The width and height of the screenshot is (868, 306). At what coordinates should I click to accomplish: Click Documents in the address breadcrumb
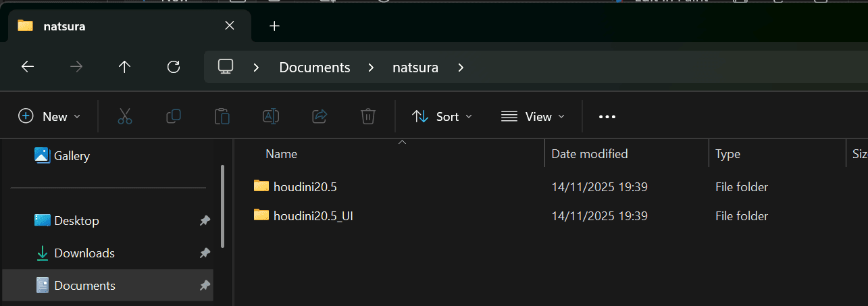(x=315, y=68)
